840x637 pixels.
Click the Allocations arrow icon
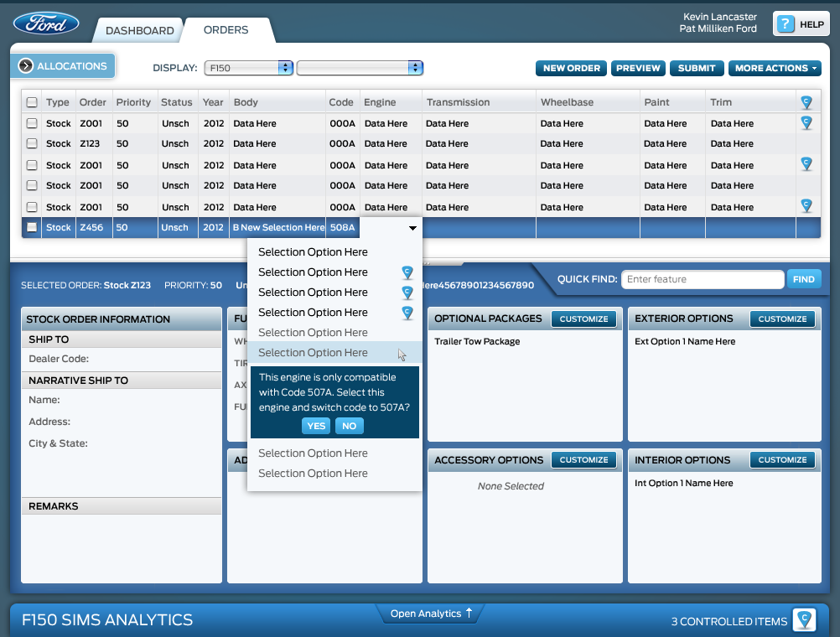[25, 66]
